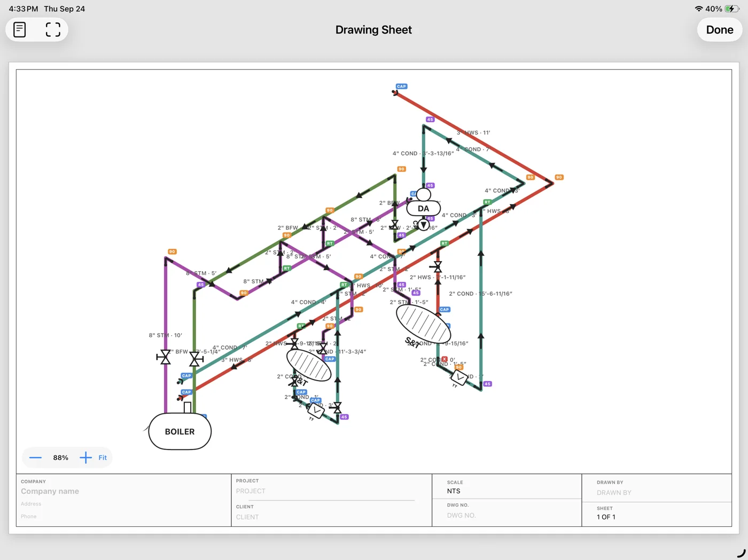This screenshot has width=748, height=560.
Task: Select the label 2" STM · 1'-5" above the heat exchanger
Action: (409, 302)
